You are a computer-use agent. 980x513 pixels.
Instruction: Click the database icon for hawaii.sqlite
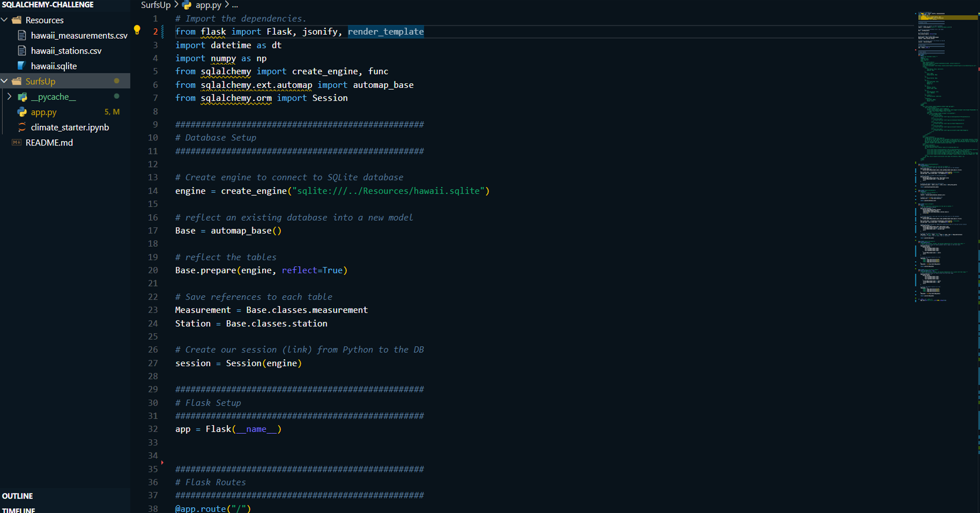point(22,66)
